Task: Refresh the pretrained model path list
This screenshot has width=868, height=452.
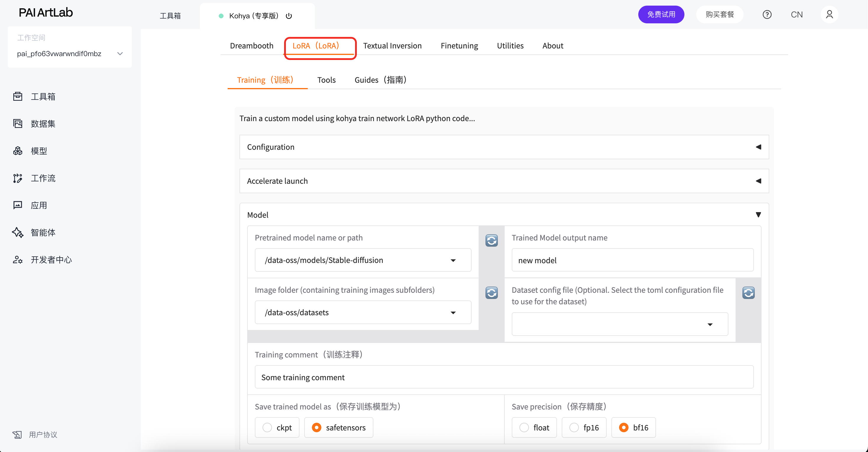Action: click(491, 240)
